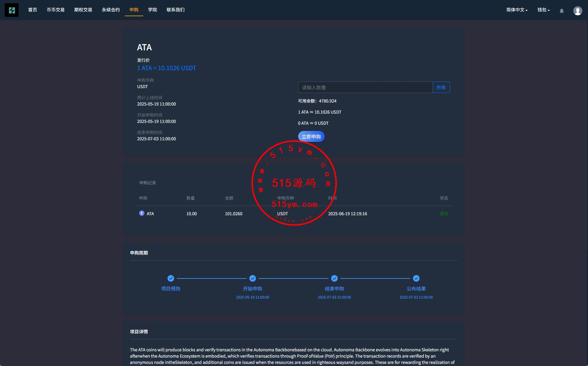Open the notification bell
The width and height of the screenshot is (588, 366).
[x=562, y=10]
